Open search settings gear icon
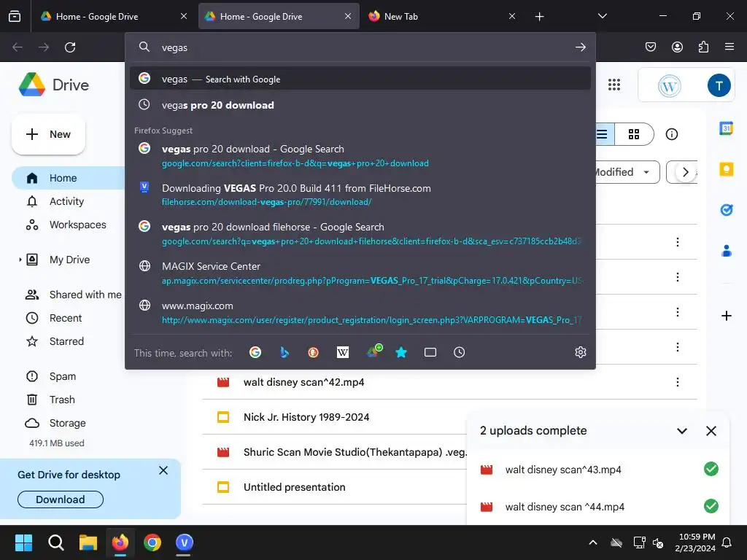The width and height of the screenshot is (747, 560). pos(580,352)
